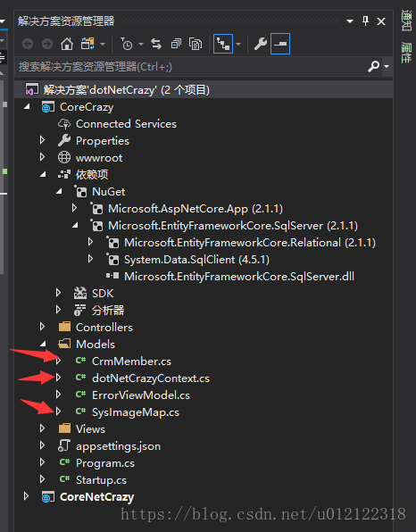The height and width of the screenshot is (532, 416).
Task: Open appsettings.json
Action: 118,446
